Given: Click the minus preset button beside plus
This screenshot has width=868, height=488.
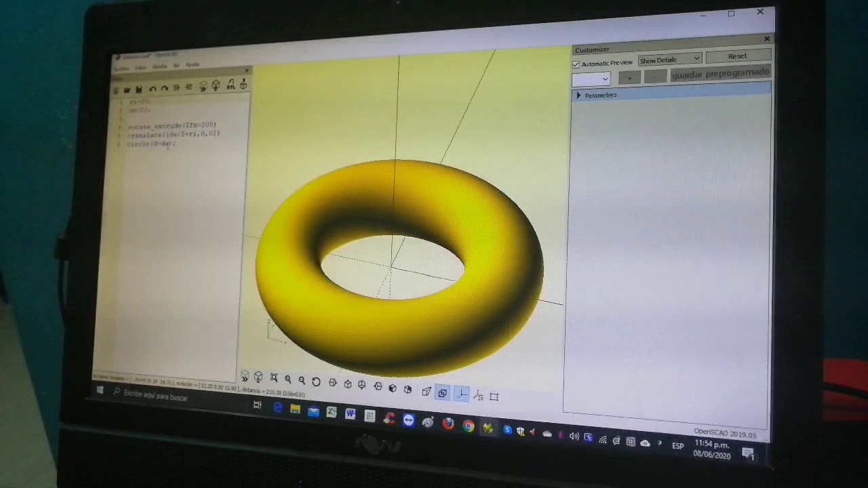Looking at the screenshot, I should 654,77.
